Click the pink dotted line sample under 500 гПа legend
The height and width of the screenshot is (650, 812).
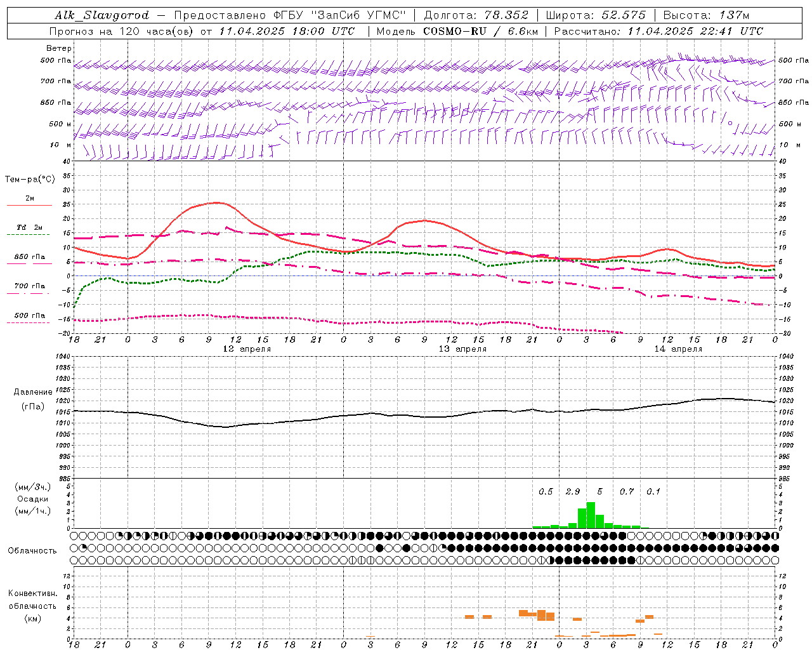28,323
